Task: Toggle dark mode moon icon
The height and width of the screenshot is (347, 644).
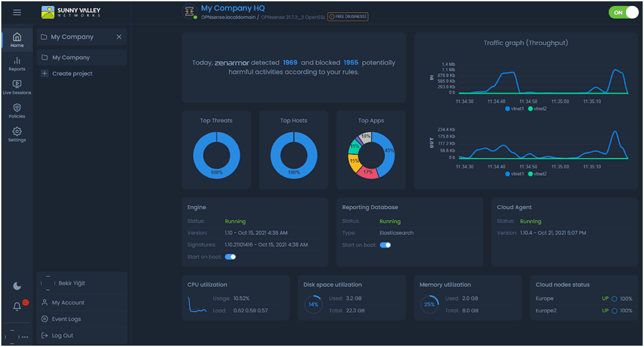Action: pyautogui.click(x=17, y=286)
